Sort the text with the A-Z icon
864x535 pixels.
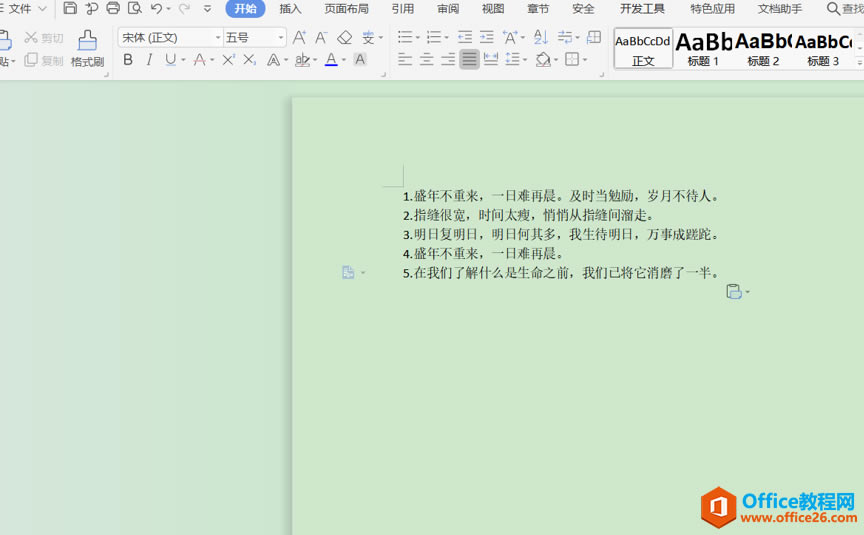[x=541, y=37]
